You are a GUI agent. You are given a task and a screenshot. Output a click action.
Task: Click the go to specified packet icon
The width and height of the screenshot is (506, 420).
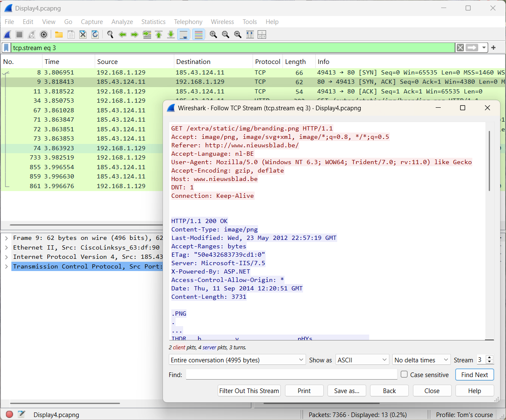pyautogui.click(x=147, y=35)
